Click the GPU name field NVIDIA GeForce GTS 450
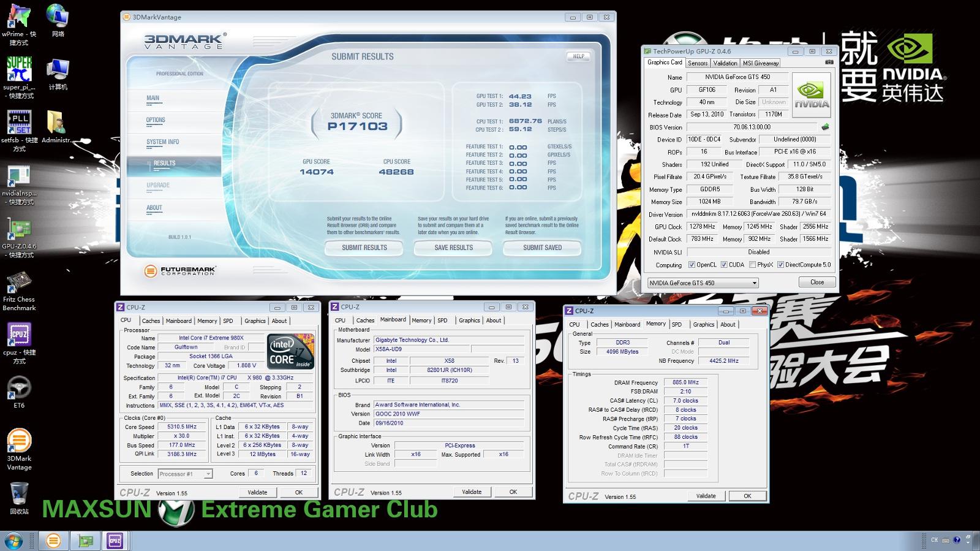The height and width of the screenshot is (551, 980). pos(737,77)
